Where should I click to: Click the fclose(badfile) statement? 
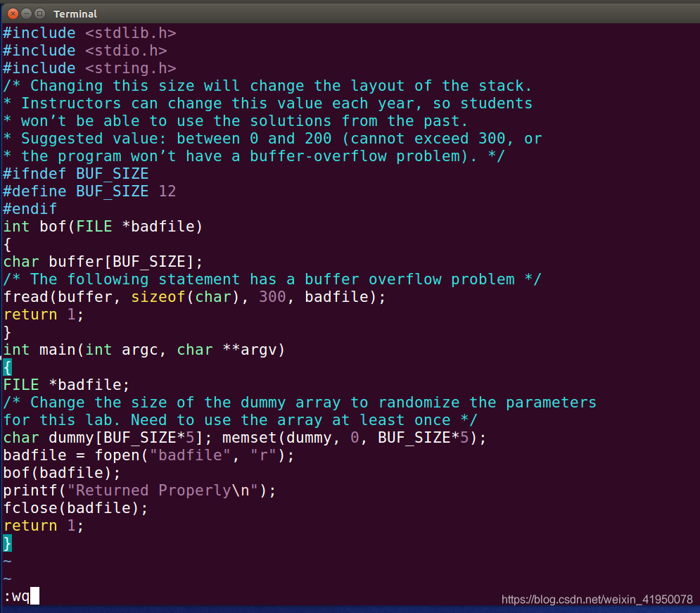[x=75, y=507]
